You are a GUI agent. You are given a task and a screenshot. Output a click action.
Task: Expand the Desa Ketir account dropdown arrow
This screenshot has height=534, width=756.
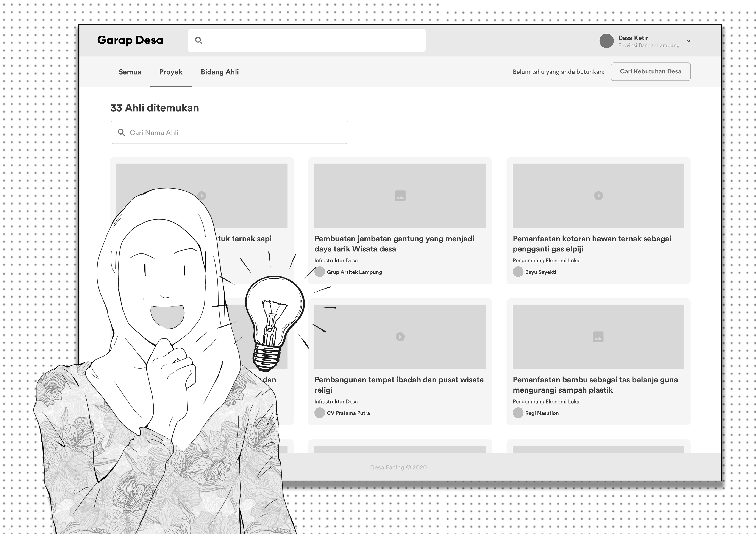click(689, 41)
